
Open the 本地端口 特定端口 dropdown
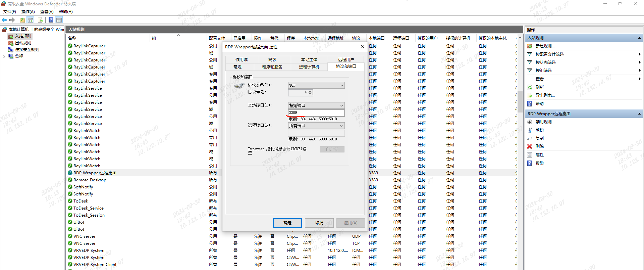click(x=316, y=105)
